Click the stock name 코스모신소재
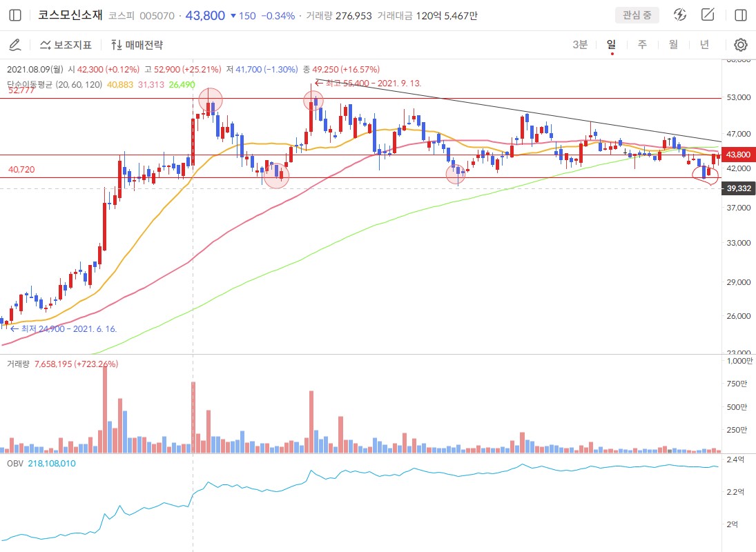The image size is (756, 552). point(70,15)
